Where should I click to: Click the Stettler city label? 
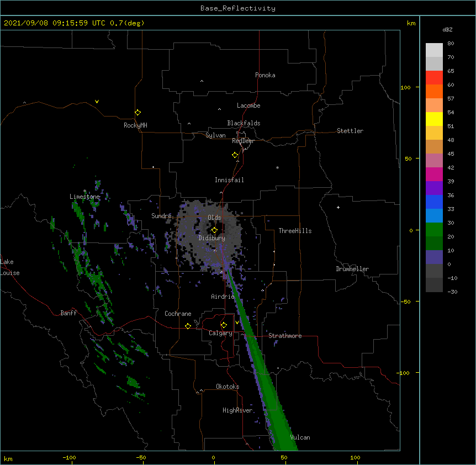pyautogui.click(x=350, y=131)
